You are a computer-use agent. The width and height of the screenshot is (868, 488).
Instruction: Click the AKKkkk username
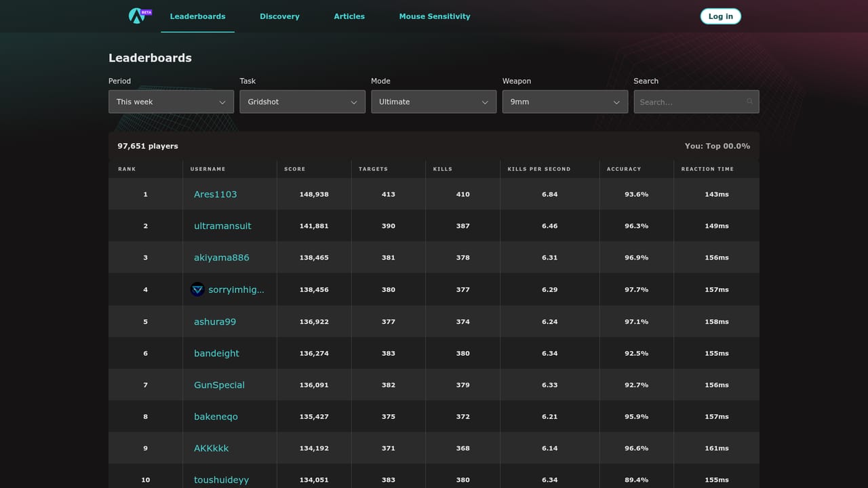click(212, 448)
